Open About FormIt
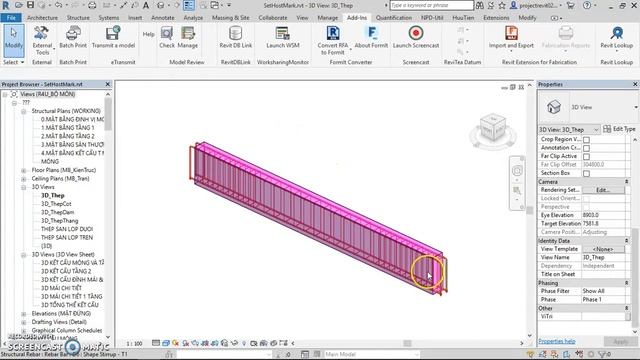640x360 pixels. tap(371, 38)
